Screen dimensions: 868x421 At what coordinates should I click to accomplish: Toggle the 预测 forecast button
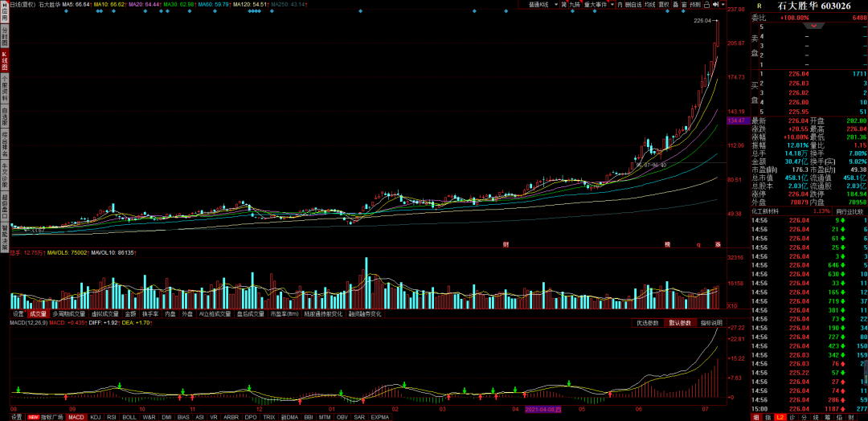[695, 5]
